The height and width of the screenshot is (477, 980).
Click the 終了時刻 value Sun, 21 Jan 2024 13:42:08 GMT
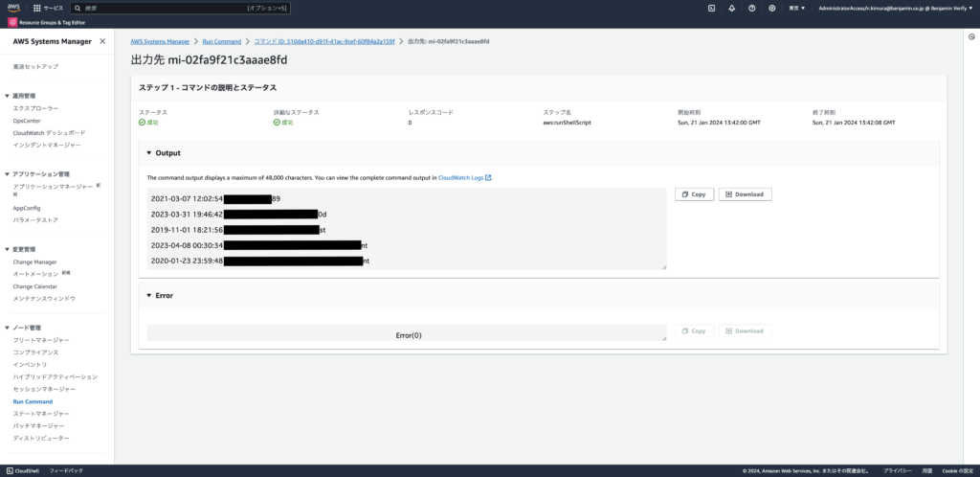[x=854, y=123]
